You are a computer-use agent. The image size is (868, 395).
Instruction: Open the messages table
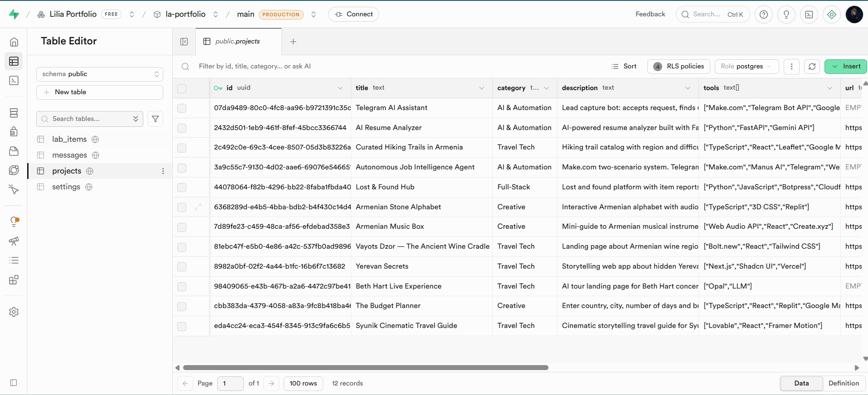coord(69,155)
